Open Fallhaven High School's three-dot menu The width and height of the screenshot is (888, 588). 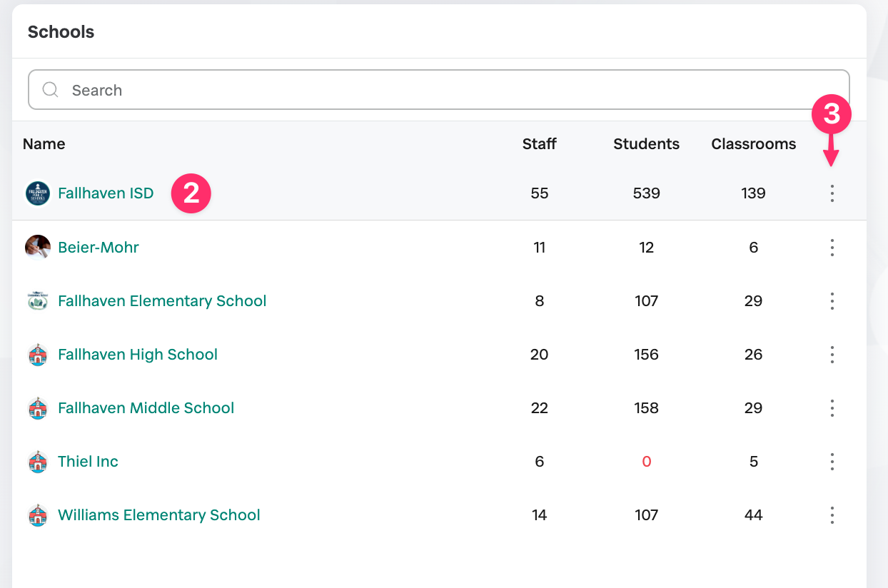click(832, 355)
